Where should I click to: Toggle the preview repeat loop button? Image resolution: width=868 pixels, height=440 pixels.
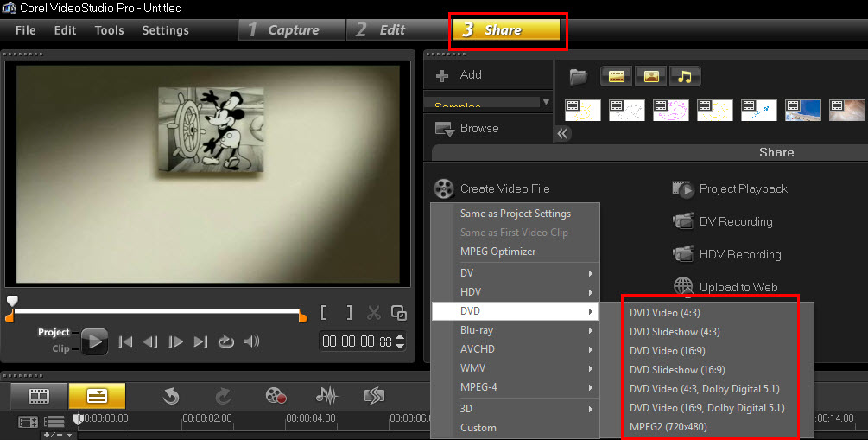[x=226, y=341]
